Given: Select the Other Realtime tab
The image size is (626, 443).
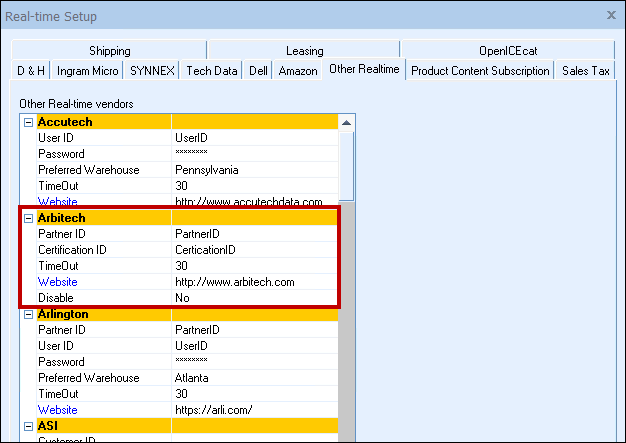Looking at the screenshot, I should coord(364,69).
